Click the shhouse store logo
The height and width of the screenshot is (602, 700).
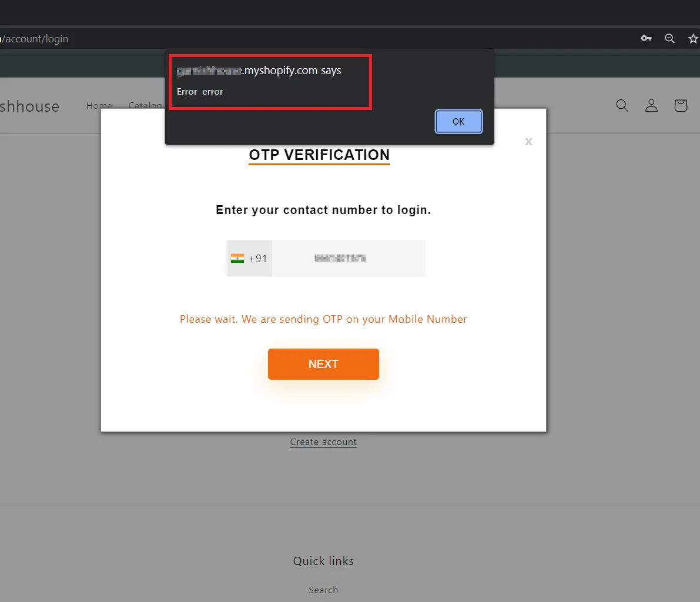point(29,106)
